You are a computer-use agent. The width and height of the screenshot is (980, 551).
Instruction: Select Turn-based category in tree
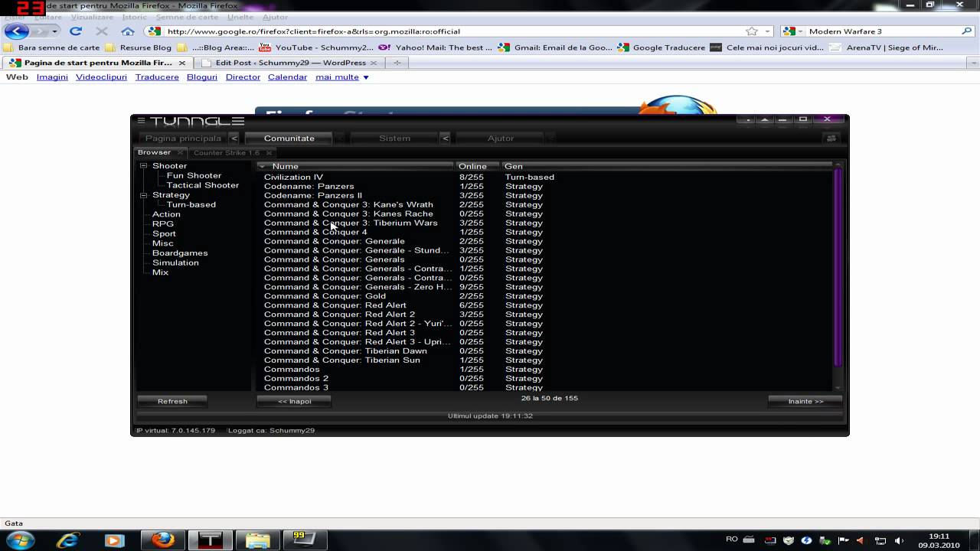click(191, 204)
